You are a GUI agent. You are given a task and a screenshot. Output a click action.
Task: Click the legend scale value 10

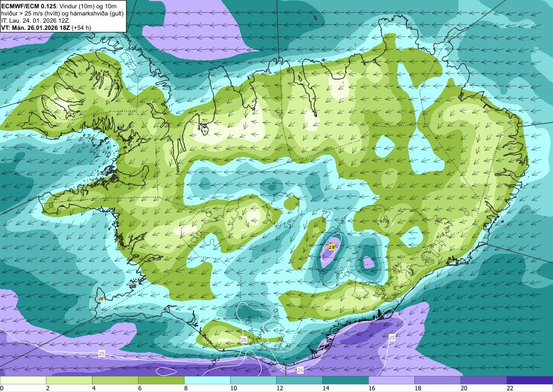tap(233, 389)
